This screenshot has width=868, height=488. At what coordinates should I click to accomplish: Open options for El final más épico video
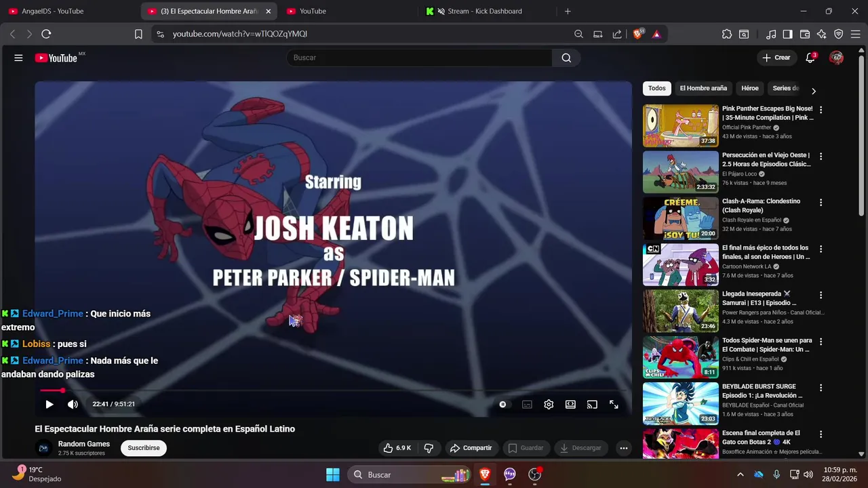pyautogui.click(x=821, y=249)
